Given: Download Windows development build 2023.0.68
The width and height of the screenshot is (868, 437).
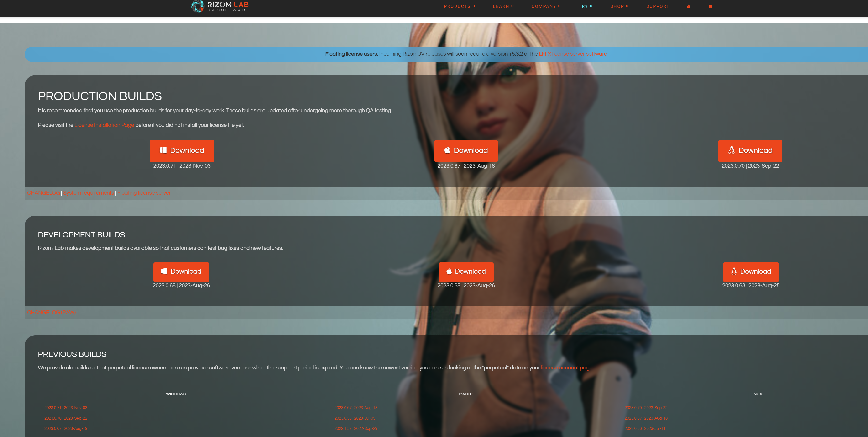Looking at the screenshot, I should tap(181, 272).
